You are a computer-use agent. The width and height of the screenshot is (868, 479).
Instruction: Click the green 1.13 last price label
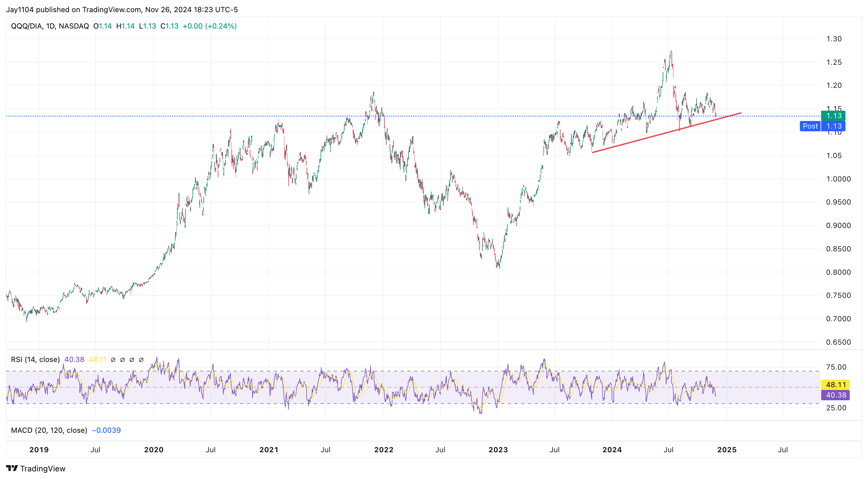pyautogui.click(x=833, y=116)
